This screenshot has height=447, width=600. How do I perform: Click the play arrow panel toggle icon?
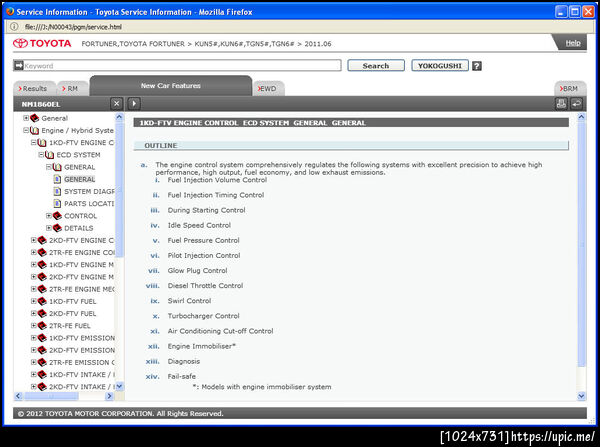pos(134,104)
